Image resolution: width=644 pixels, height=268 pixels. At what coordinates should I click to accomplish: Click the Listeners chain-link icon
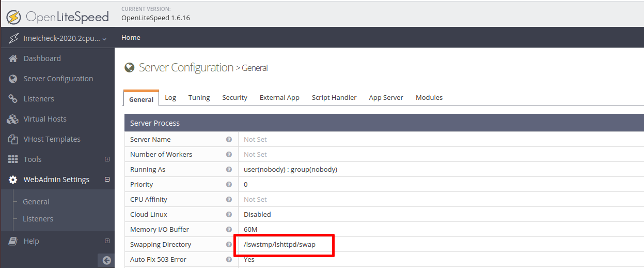13,99
